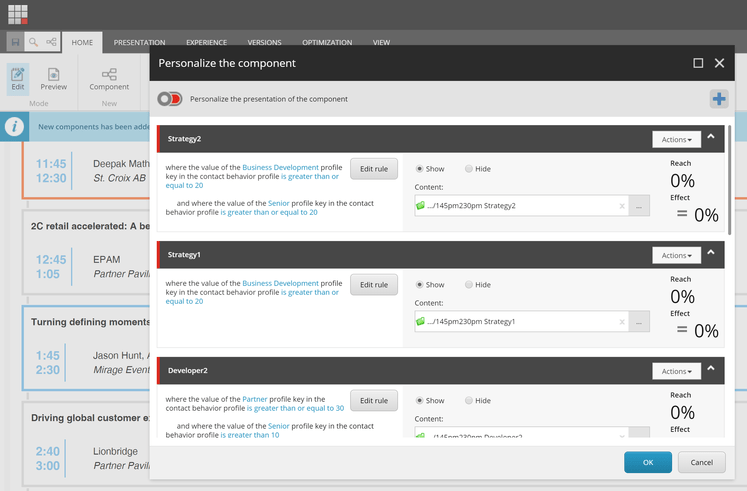Click the green item icon in Strategy1 content
This screenshot has width=747, height=491.
tap(420, 321)
